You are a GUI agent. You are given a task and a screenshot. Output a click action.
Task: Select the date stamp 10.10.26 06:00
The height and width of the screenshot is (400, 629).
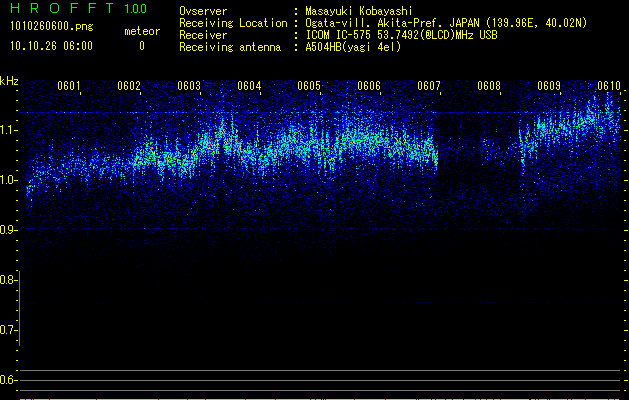pos(50,46)
